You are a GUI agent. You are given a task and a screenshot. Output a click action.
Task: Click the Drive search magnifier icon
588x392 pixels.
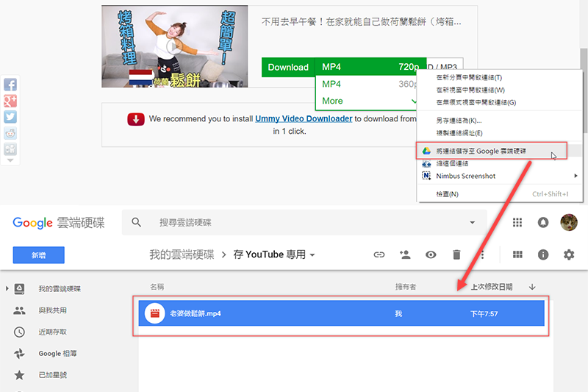137,222
